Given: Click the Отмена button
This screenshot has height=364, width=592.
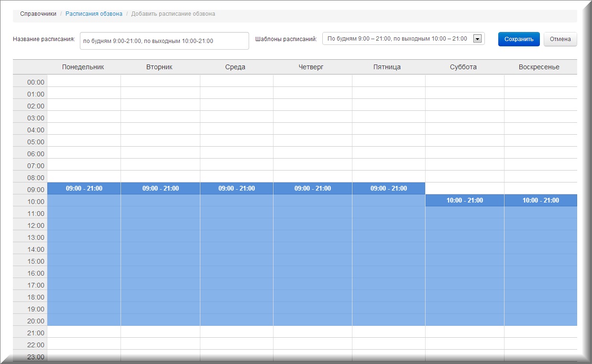Looking at the screenshot, I should click(x=560, y=39).
